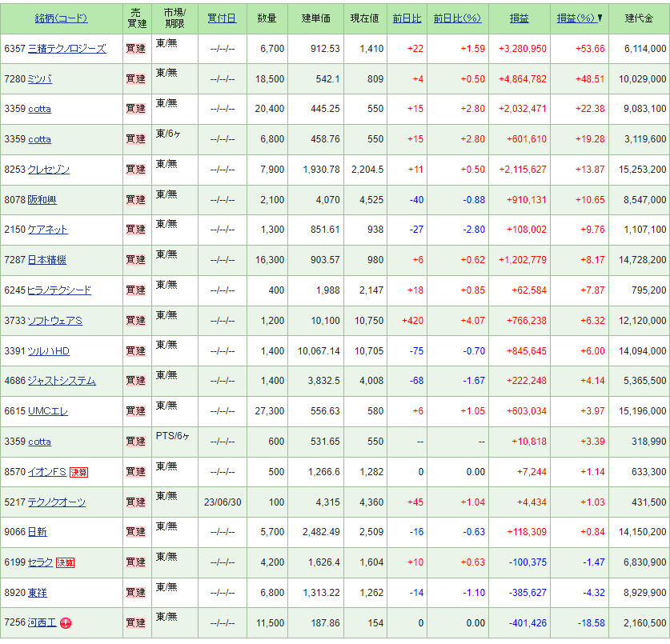Sort by the 買付日 column header
This screenshot has height=644, width=670.
click(x=222, y=18)
